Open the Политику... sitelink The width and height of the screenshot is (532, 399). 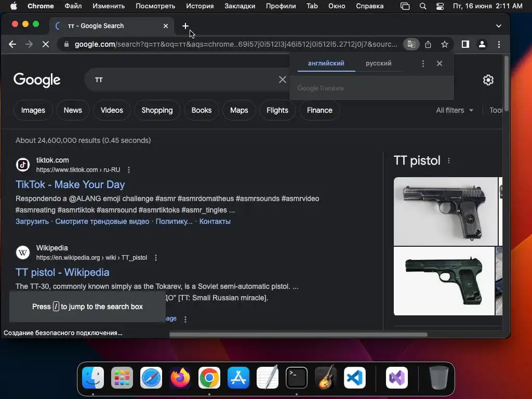174,221
